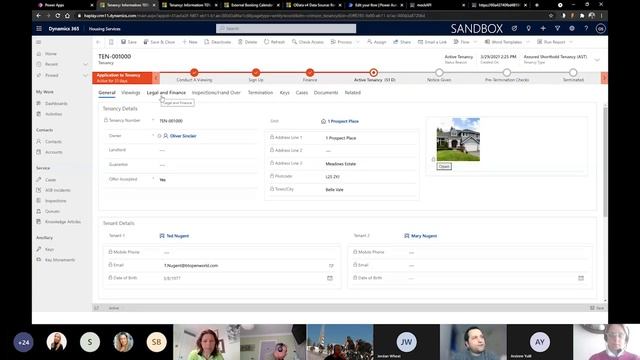Viewport: 640px width, 360px height.
Task: Collapse the site map hamburger menu
Action: tap(39, 42)
